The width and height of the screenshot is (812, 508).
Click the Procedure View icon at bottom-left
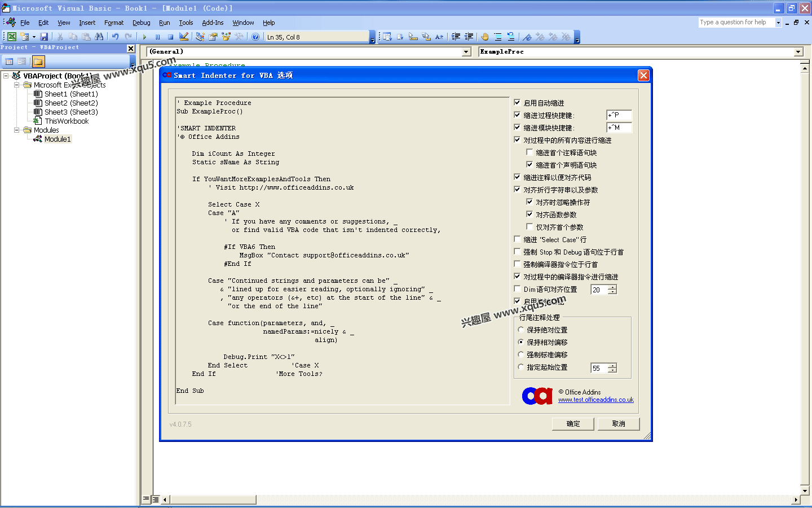point(146,499)
